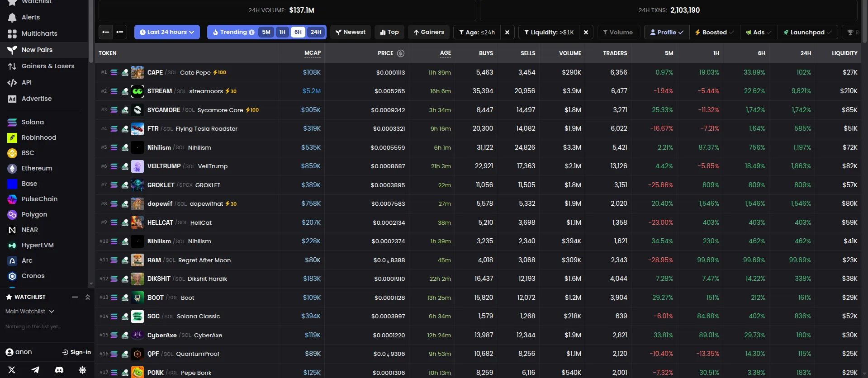This screenshot has width=868, height=378.
Task: Select the 6H trending interval
Action: click(298, 32)
